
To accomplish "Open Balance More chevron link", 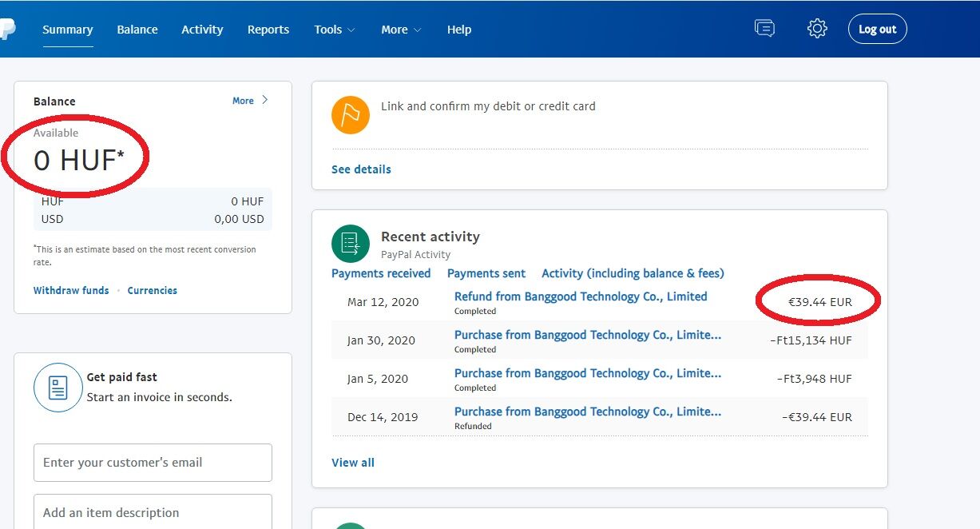I will coord(250,101).
